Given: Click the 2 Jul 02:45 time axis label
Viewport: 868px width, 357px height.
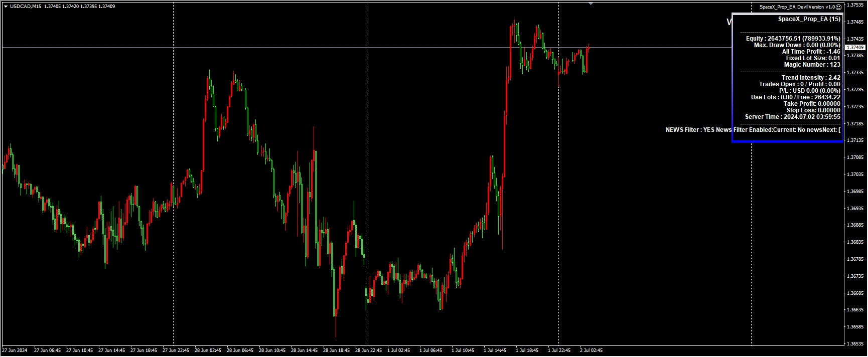Looking at the screenshot, I should coord(591,350).
